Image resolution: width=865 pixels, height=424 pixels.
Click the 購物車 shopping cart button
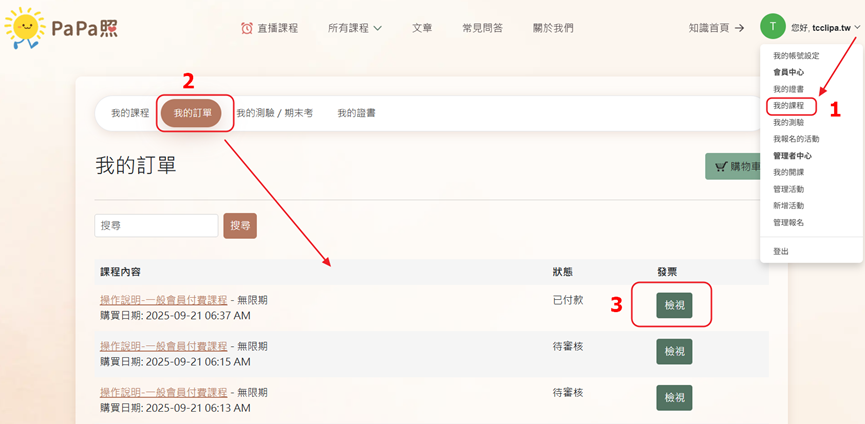tap(734, 167)
